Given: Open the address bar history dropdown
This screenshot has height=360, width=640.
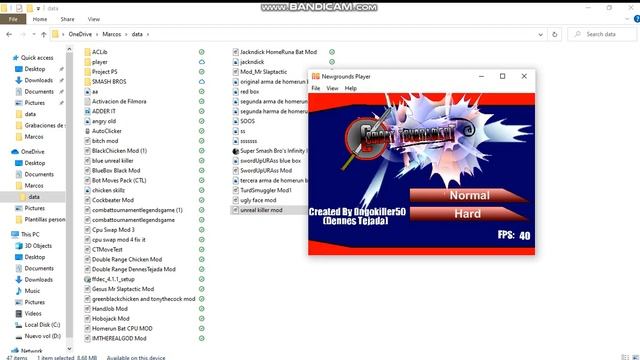Looking at the screenshot, I should coord(540,34).
